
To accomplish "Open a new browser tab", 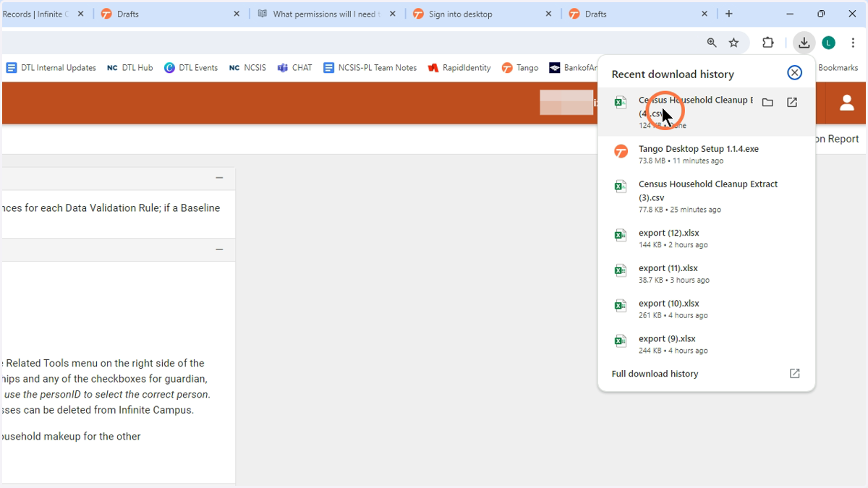I will 729,14.
